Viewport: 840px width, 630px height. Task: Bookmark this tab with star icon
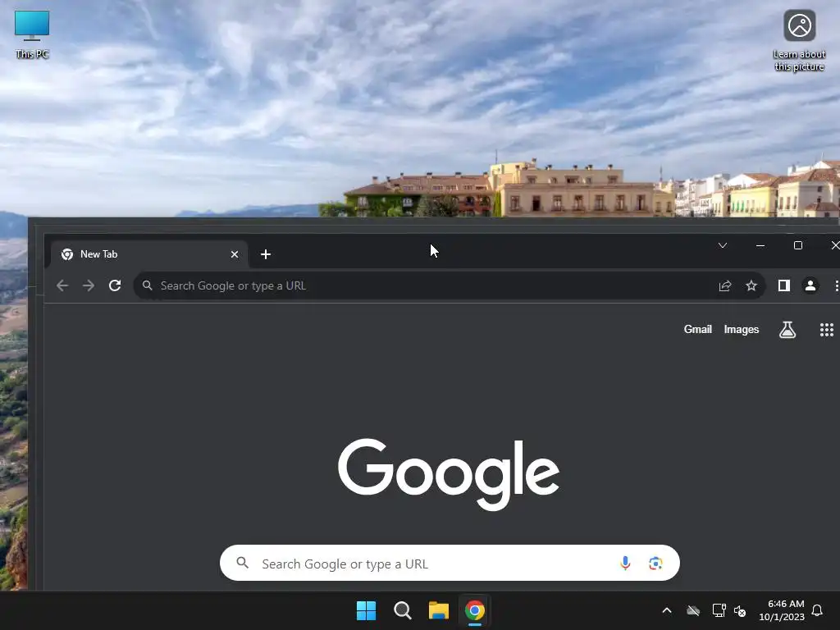pos(751,285)
